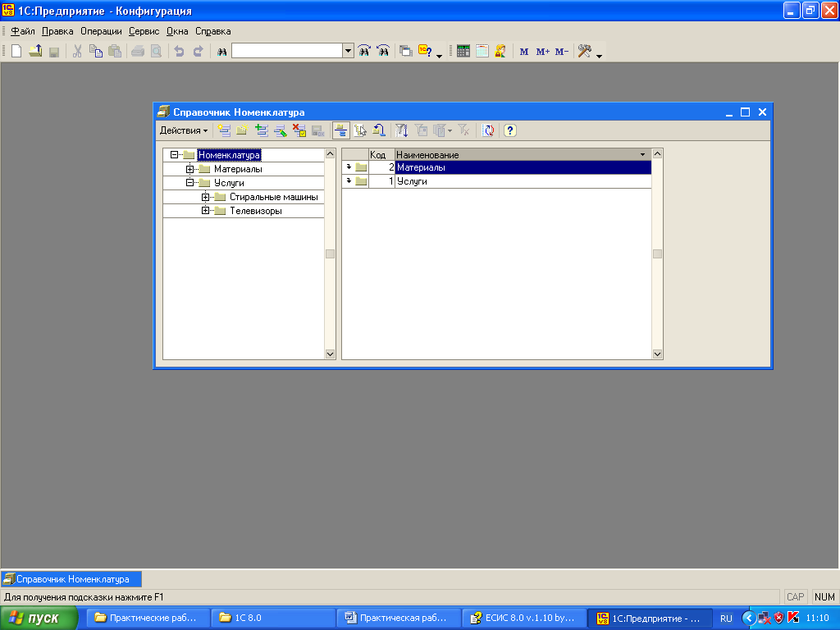Open the Справка menu
840x630 pixels.
212,31
